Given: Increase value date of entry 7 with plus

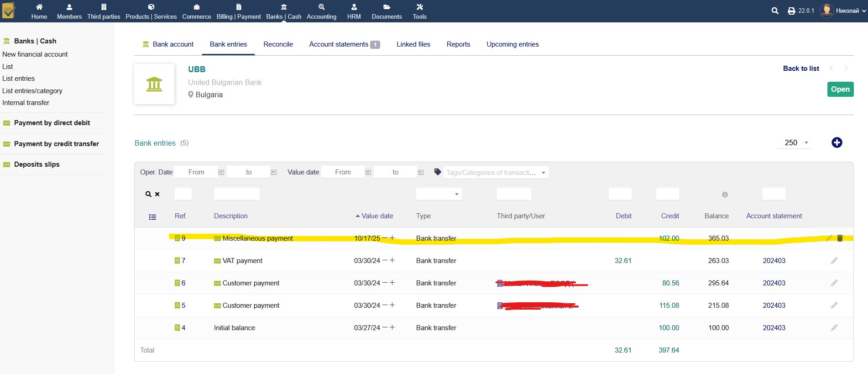Looking at the screenshot, I should pos(392,260).
